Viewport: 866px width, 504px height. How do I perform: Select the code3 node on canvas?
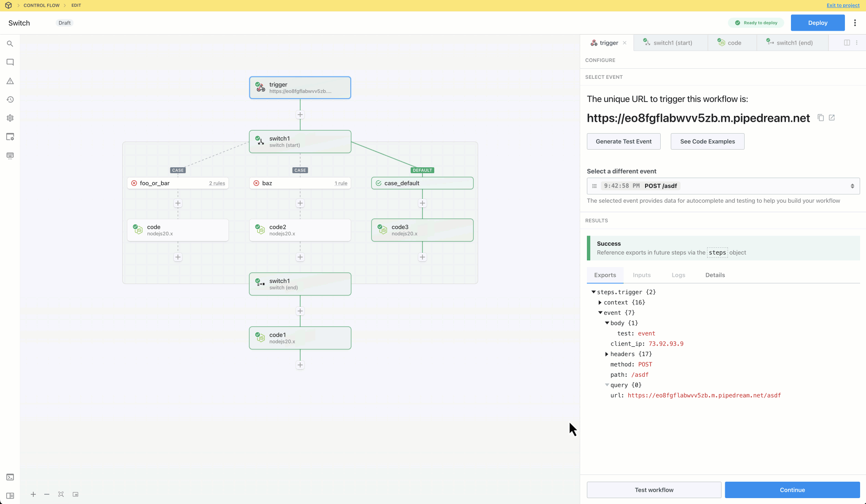point(422,230)
